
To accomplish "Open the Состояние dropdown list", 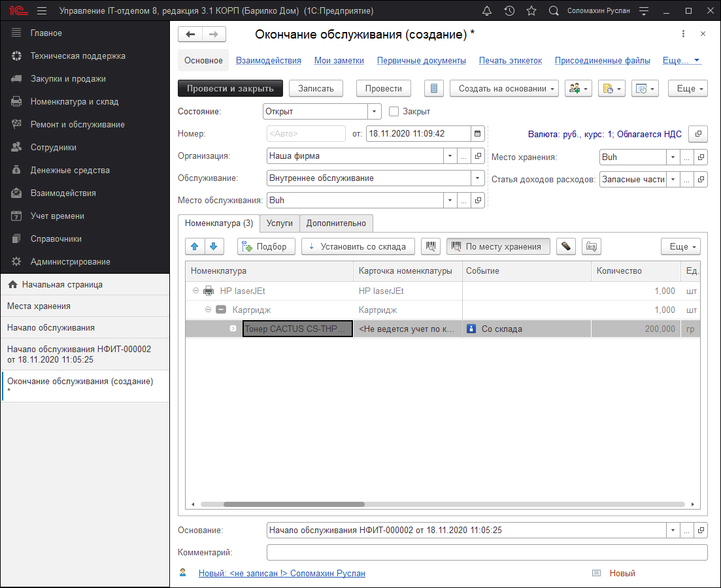I will click(x=374, y=112).
